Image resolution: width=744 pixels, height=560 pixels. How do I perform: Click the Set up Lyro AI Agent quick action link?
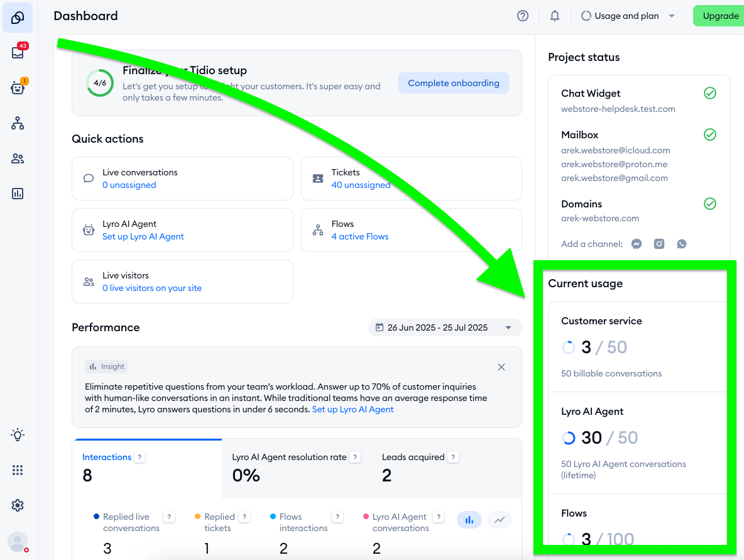point(143,236)
